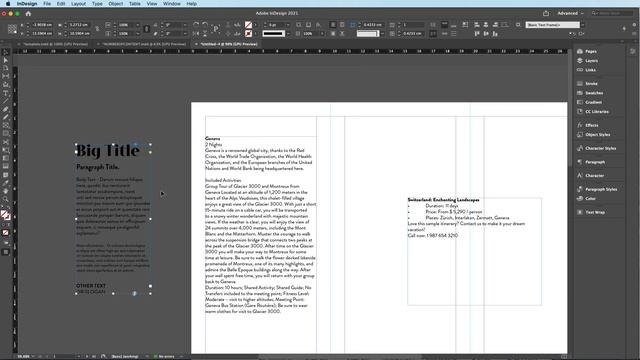Open the scale X percentage dropdown
640x360 pixels.
138,25
